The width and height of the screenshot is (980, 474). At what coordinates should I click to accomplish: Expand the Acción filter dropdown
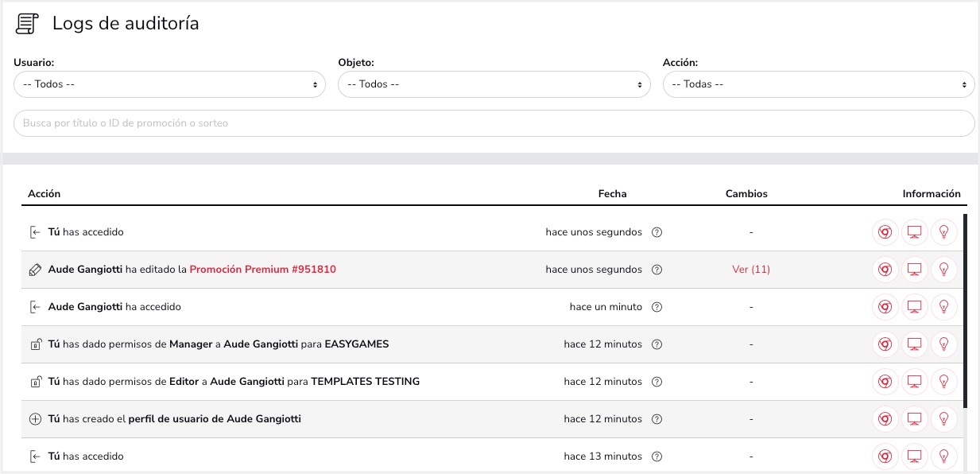tap(819, 84)
